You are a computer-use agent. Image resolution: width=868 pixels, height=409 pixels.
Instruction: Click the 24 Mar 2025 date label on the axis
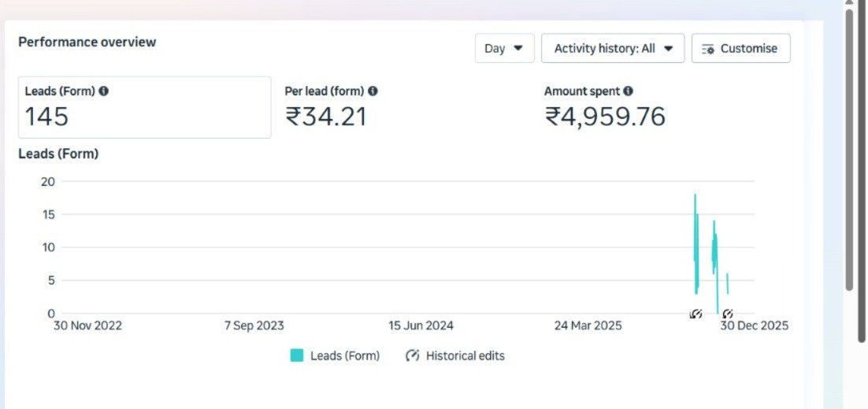click(x=588, y=325)
